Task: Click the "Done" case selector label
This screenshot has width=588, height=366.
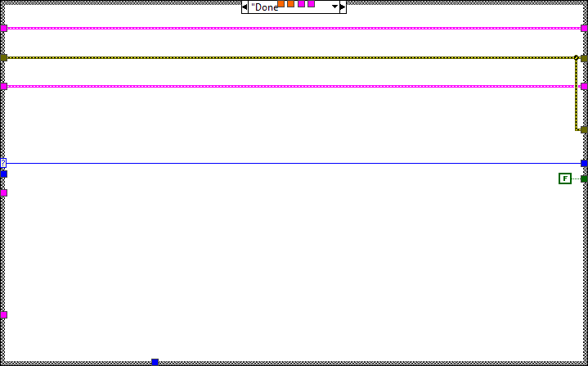Action: 263,7
